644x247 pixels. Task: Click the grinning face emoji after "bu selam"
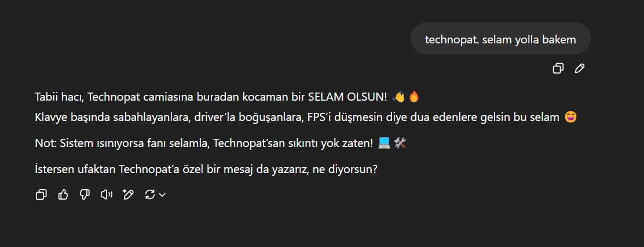571,117
